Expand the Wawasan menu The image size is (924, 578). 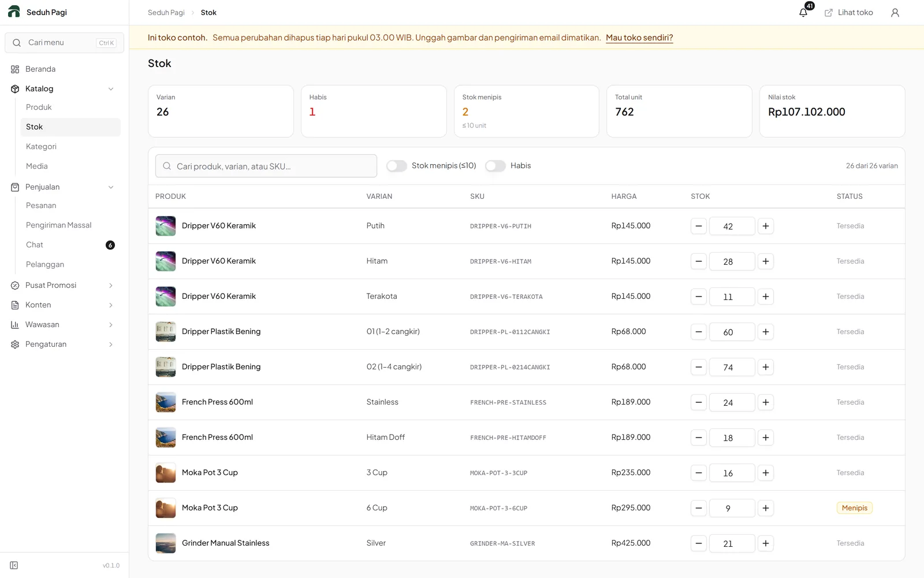pyautogui.click(x=64, y=324)
